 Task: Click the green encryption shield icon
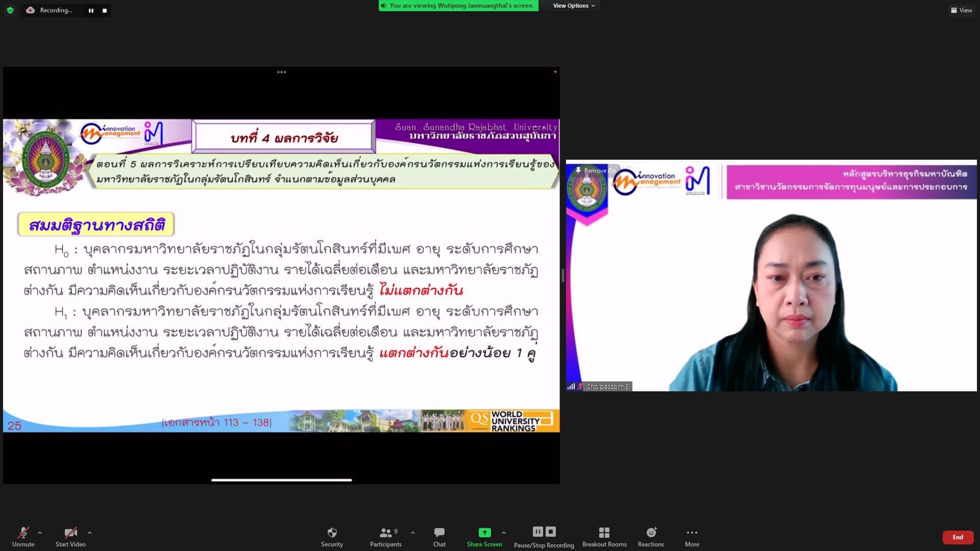[10, 10]
